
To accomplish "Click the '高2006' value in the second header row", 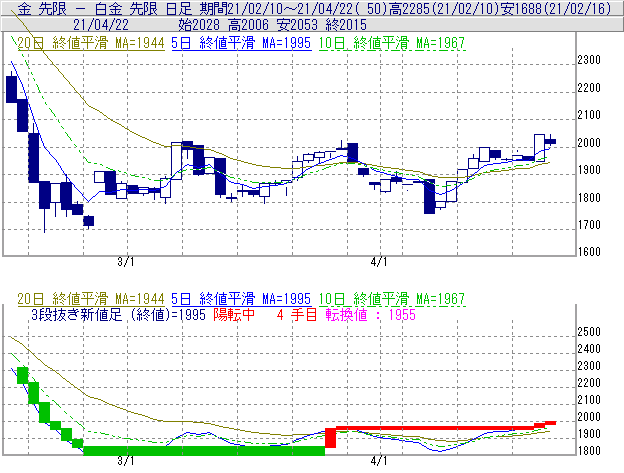I will click(248, 25).
